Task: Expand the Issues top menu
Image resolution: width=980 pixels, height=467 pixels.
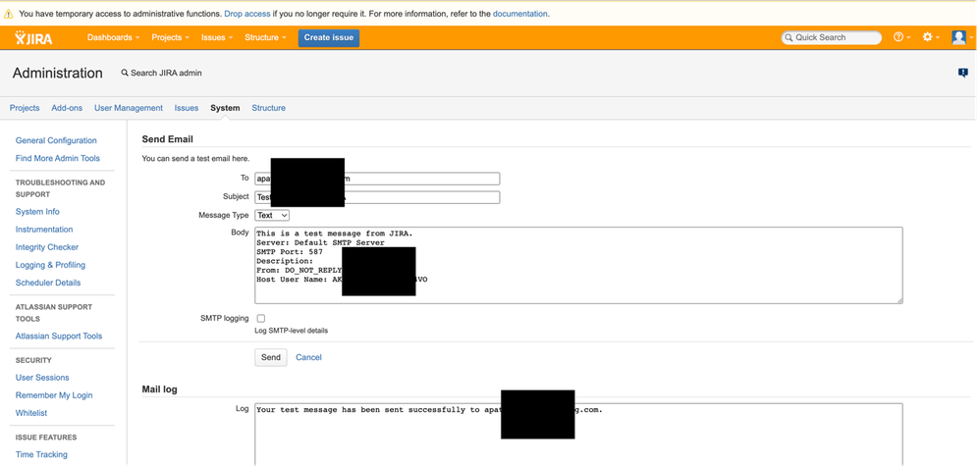Action: [x=216, y=37]
